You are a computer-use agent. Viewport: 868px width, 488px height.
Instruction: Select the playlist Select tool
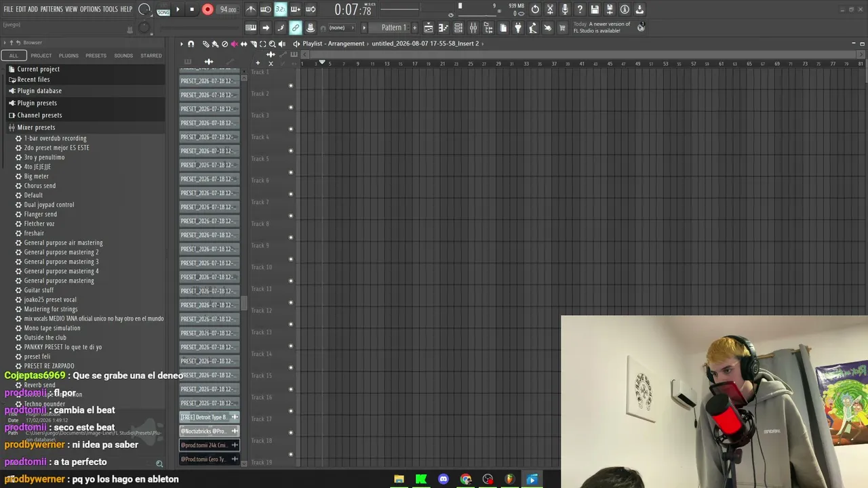(x=262, y=44)
